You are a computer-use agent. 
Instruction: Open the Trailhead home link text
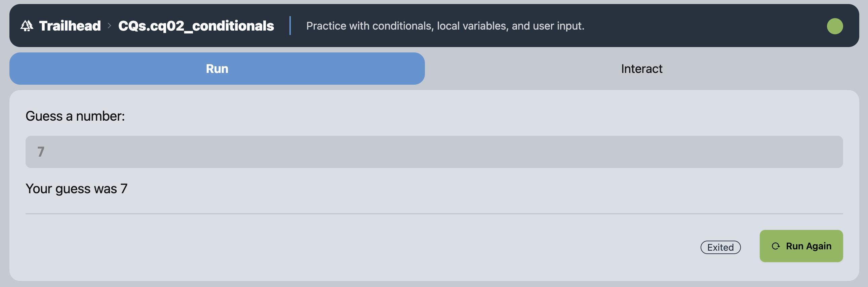pos(70,26)
